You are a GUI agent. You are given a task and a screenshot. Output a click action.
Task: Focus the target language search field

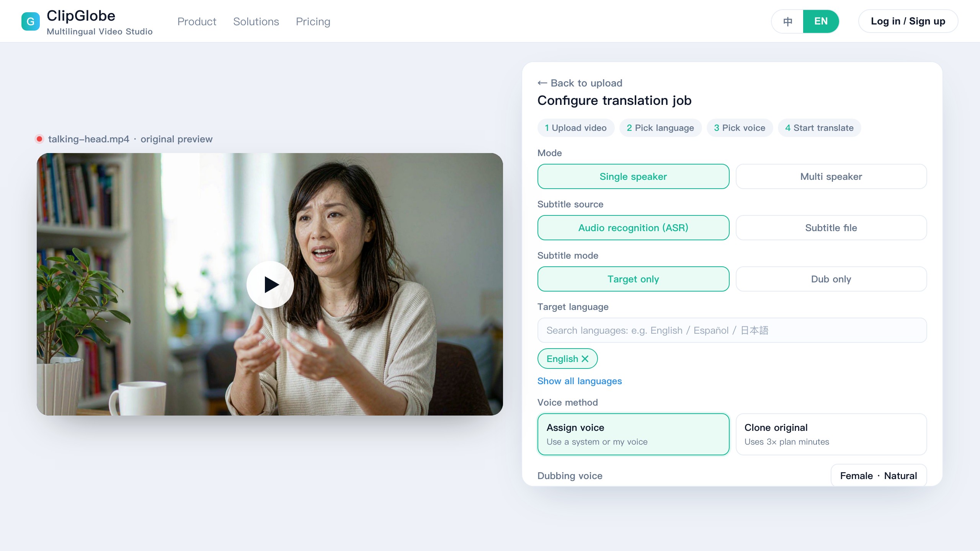pos(732,330)
